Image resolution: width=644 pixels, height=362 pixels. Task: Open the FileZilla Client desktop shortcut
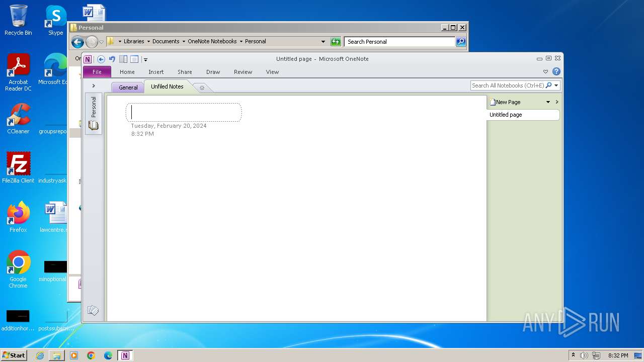tap(18, 168)
